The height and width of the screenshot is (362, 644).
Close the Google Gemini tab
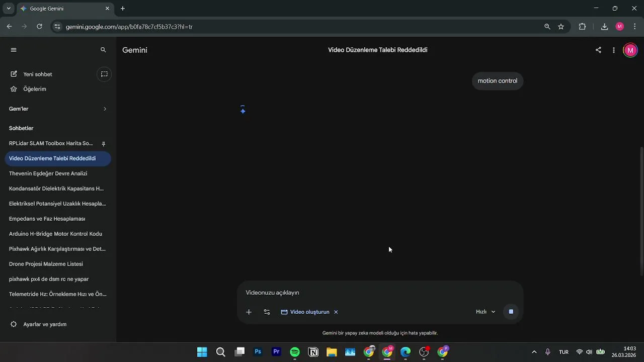pyautogui.click(x=107, y=9)
